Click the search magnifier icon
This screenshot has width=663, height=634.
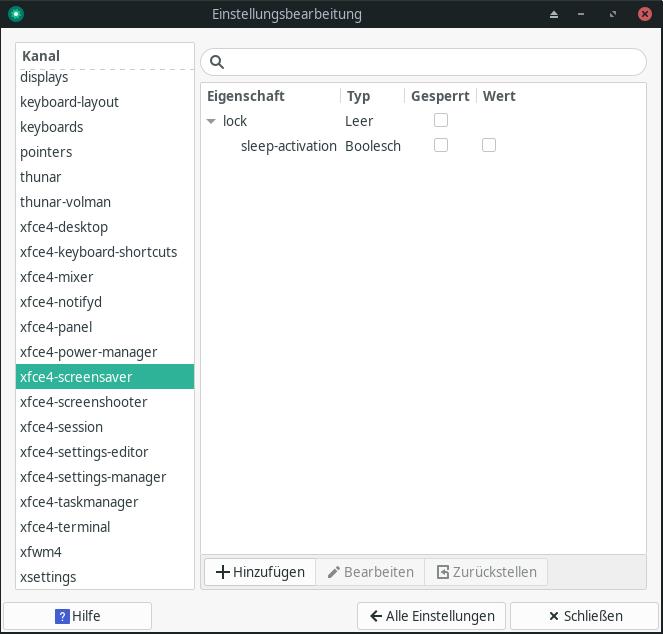217,62
